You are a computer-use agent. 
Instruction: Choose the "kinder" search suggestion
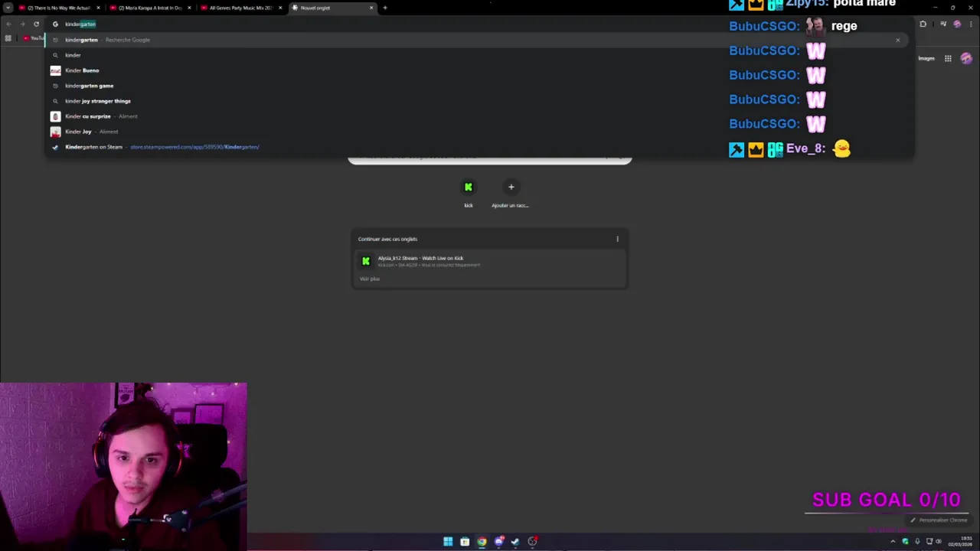point(475,55)
